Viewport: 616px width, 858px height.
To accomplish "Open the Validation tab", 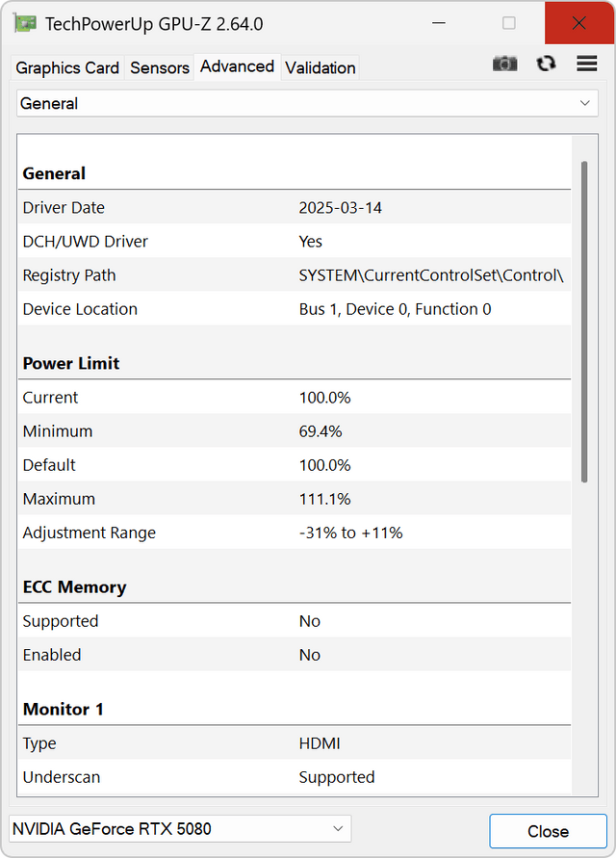I will click(x=321, y=67).
